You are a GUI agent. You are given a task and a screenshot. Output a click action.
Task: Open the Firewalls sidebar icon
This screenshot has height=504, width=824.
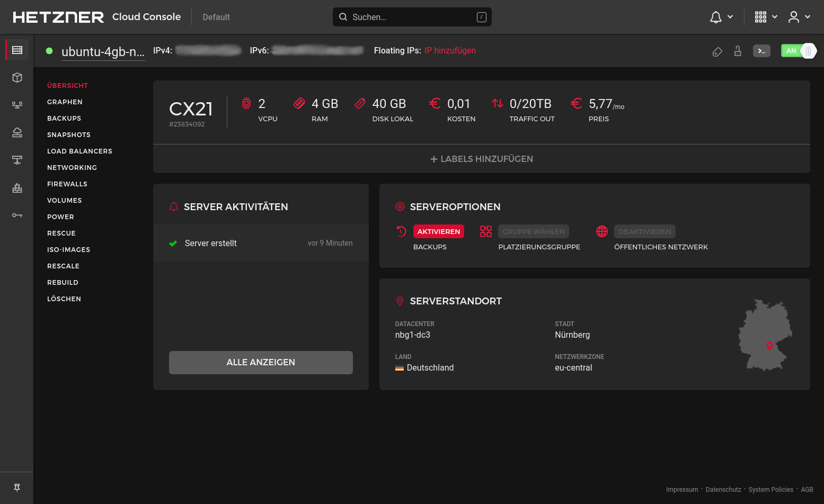17,187
